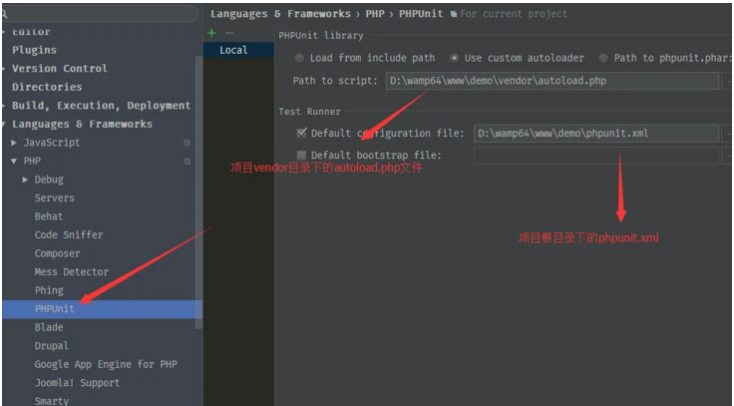Expand the JavaScript tree node
734x406 pixels.
tap(14, 142)
